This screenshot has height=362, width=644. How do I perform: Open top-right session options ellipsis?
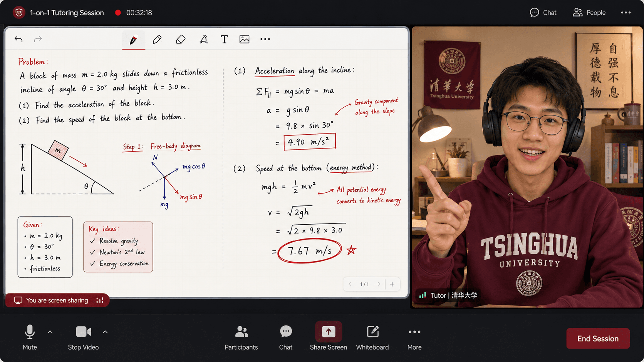[x=626, y=13]
